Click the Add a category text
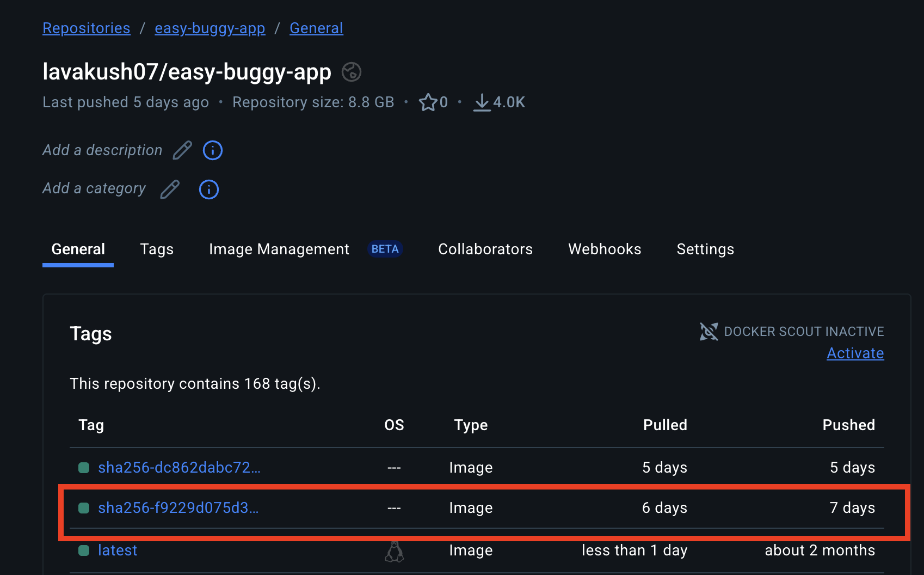The image size is (924, 575). 94,188
